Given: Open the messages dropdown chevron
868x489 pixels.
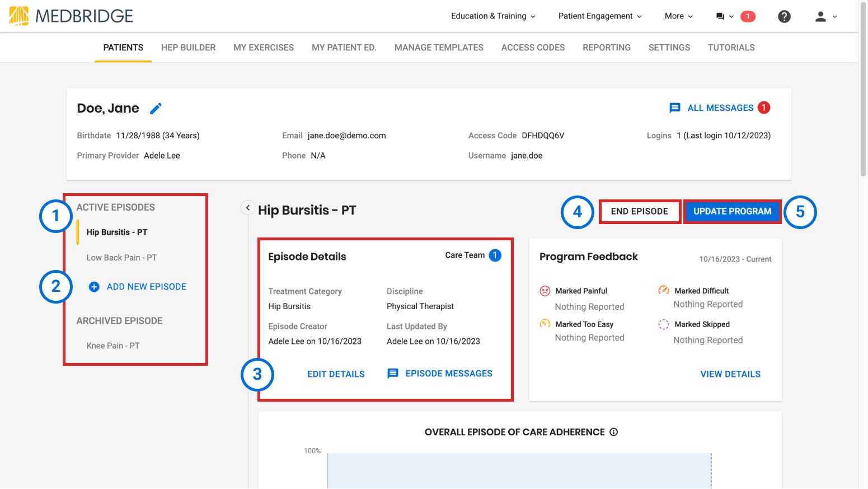Looking at the screenshot, I should click(x=731, y=17).
